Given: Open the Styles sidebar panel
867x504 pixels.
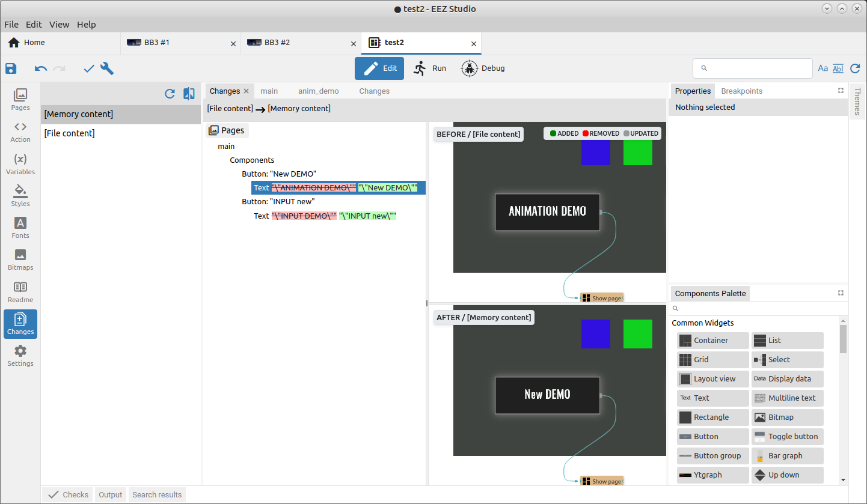Looking at the screenshot, I should point(20,195).
